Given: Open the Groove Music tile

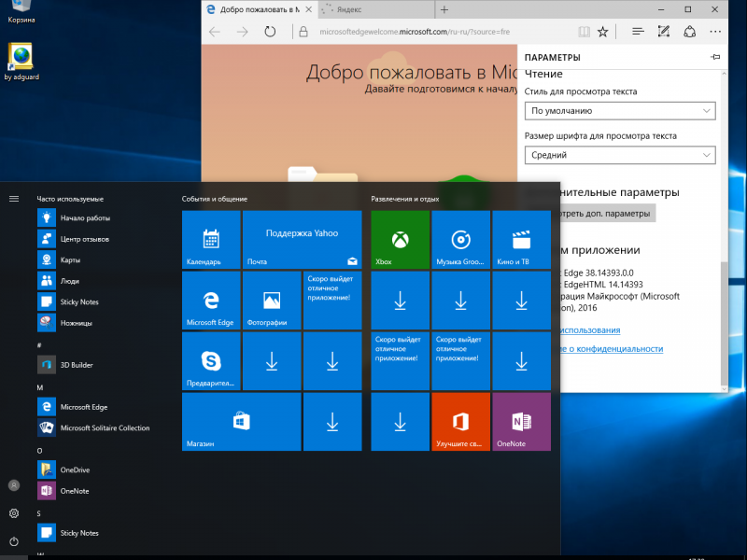Looking at the screenshot, I should 460,240.
